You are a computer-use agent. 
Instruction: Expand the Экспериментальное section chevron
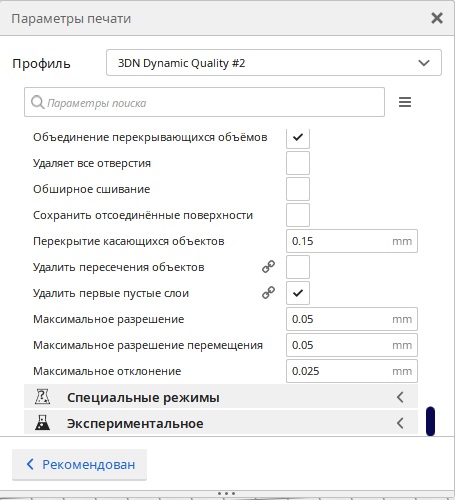coord(400,423)
